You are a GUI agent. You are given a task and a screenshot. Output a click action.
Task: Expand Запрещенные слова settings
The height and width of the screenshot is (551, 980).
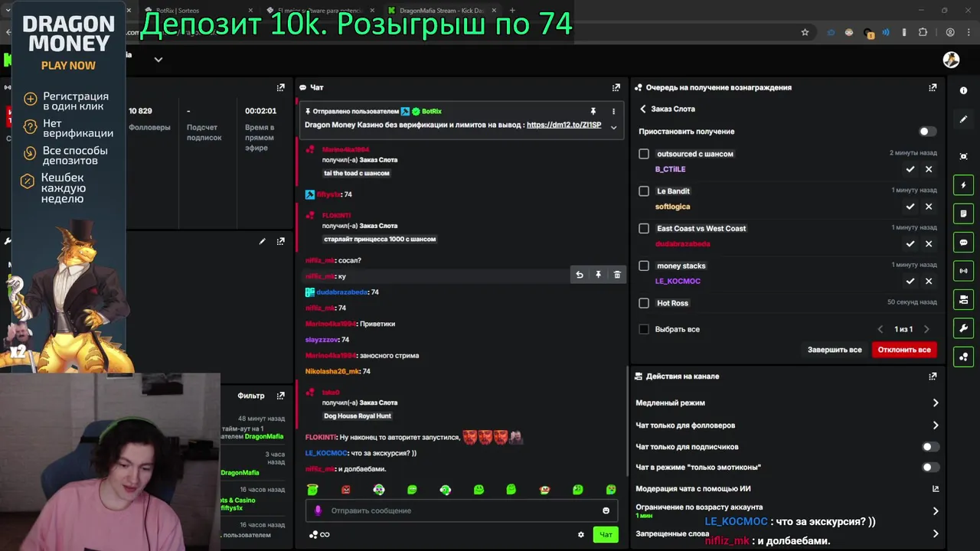tap(936, 533)
